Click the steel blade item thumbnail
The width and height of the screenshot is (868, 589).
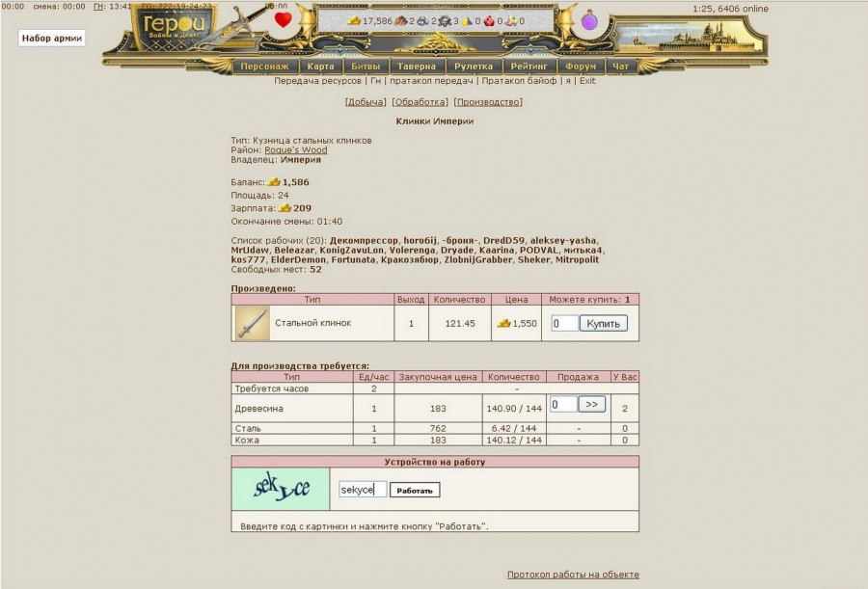[x=253, y=323]
